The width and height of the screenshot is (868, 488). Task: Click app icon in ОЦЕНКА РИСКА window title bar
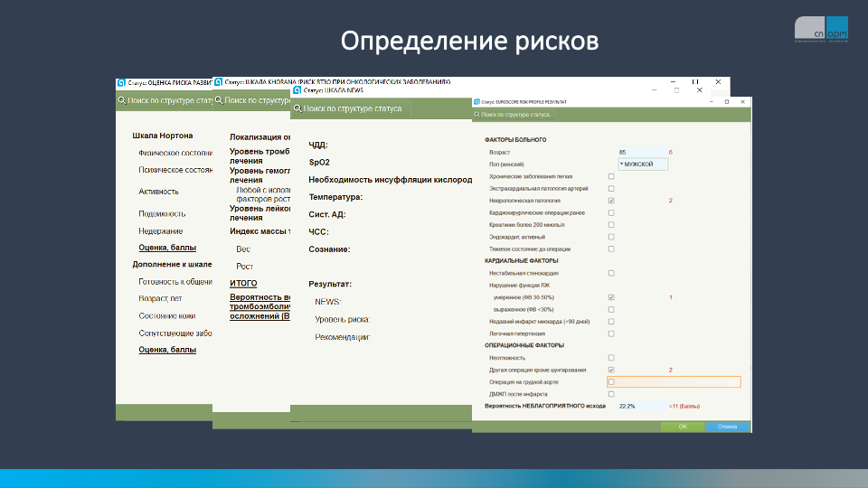tap(121, 82)
